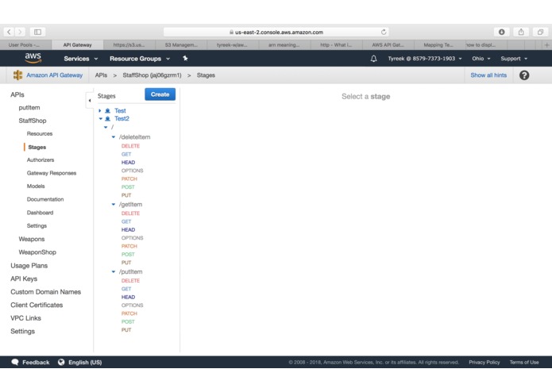Click the globe language icon
The height and width of the screenshot is (392, 552).
(x=61, y=362)
